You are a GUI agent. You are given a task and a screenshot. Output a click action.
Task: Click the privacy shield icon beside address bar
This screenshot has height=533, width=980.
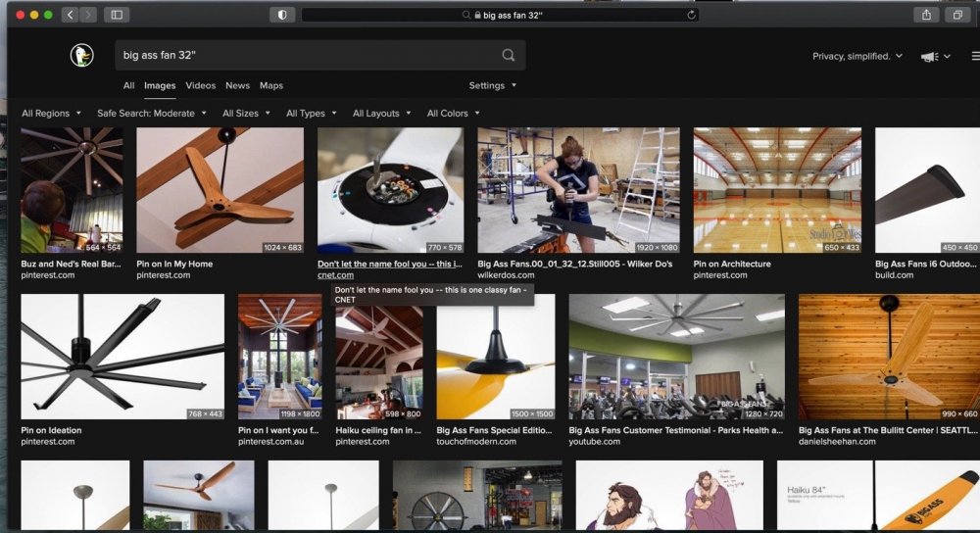point(282,15)
